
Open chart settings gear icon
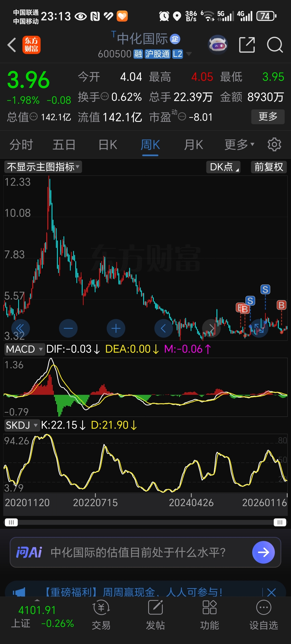click(274, 145)
